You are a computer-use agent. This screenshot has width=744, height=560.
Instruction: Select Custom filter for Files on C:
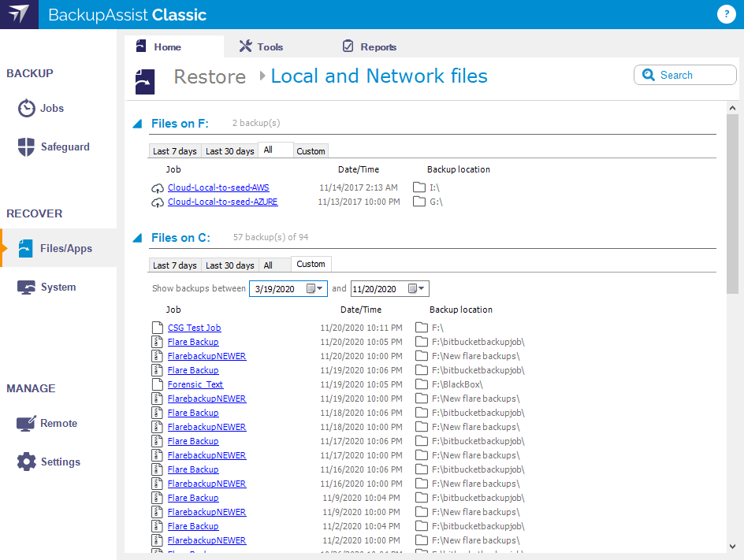click(311, 264)
